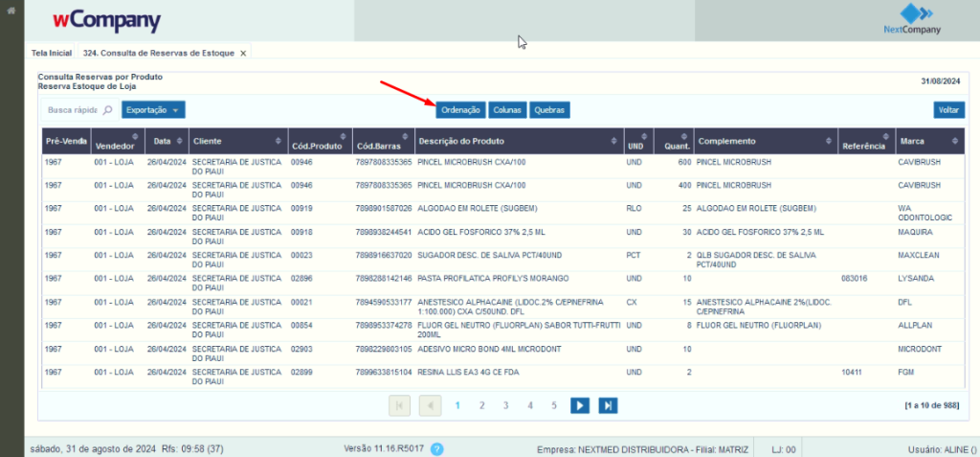Viewport: 980px width, 457px height.
Task: Click the LJ: 00 status entry
Action: [x=784, y=449]
